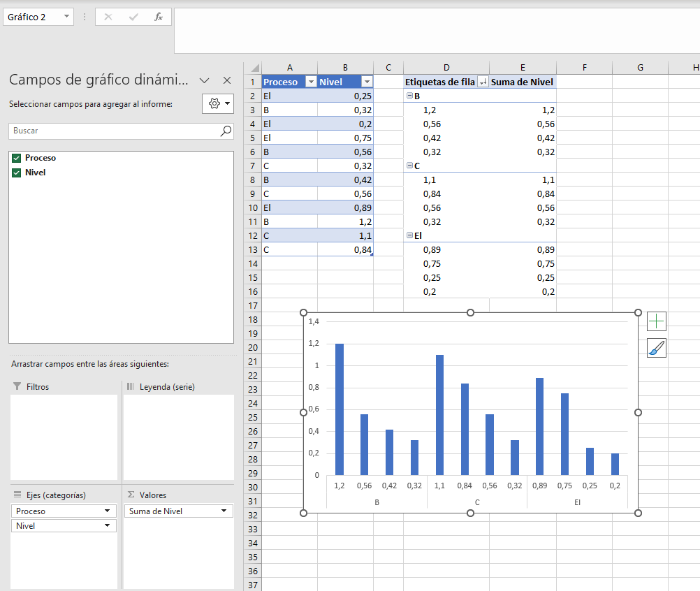
Task: Click the insert function fx icon
Action: coord(159,17)
